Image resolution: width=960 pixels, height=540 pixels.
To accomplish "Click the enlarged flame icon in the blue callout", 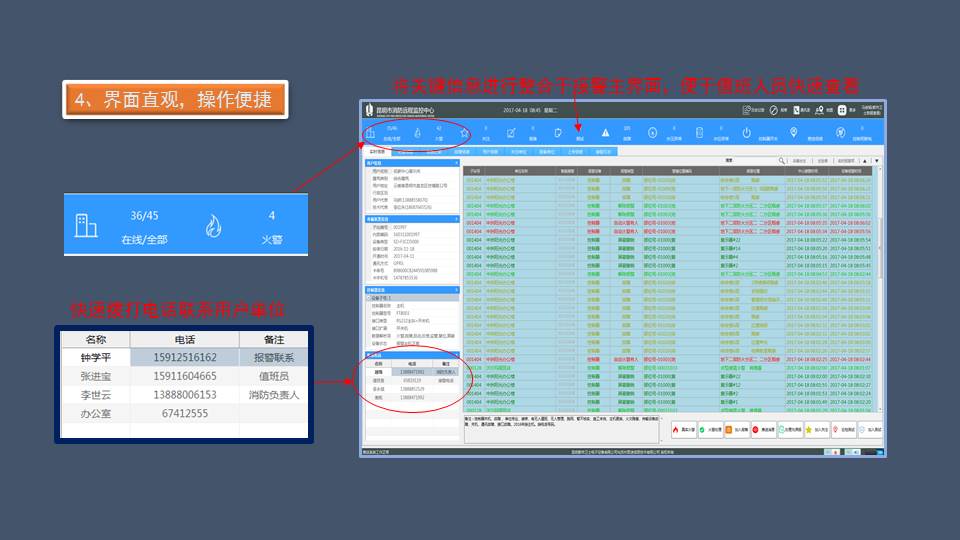I will click(213, 226).
